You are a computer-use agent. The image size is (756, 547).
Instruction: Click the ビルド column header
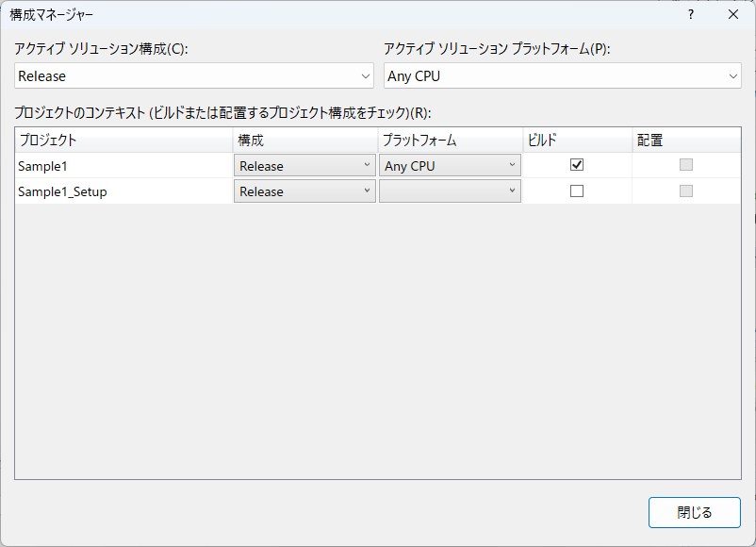pyautogui.click(x=577, y=140)
